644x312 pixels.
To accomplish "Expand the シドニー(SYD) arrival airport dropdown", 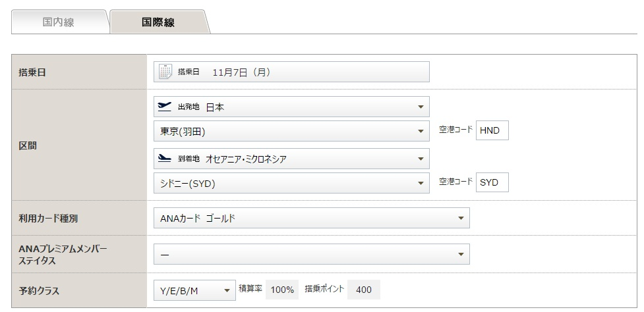I will pyautogui.click(x=291, y=183).
